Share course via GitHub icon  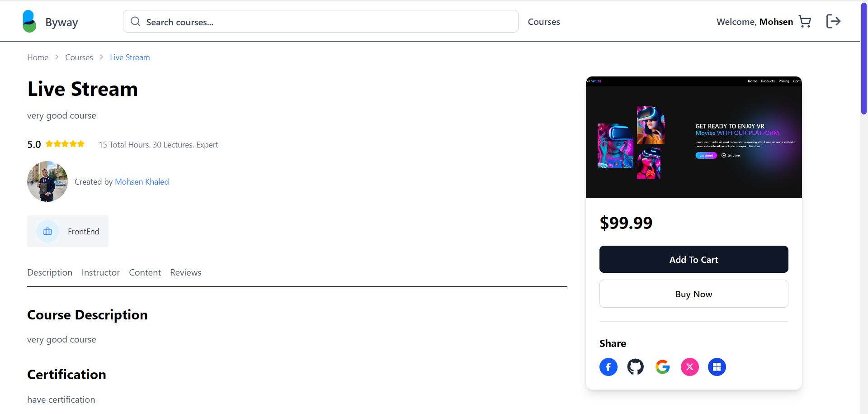tap(635, 367)
